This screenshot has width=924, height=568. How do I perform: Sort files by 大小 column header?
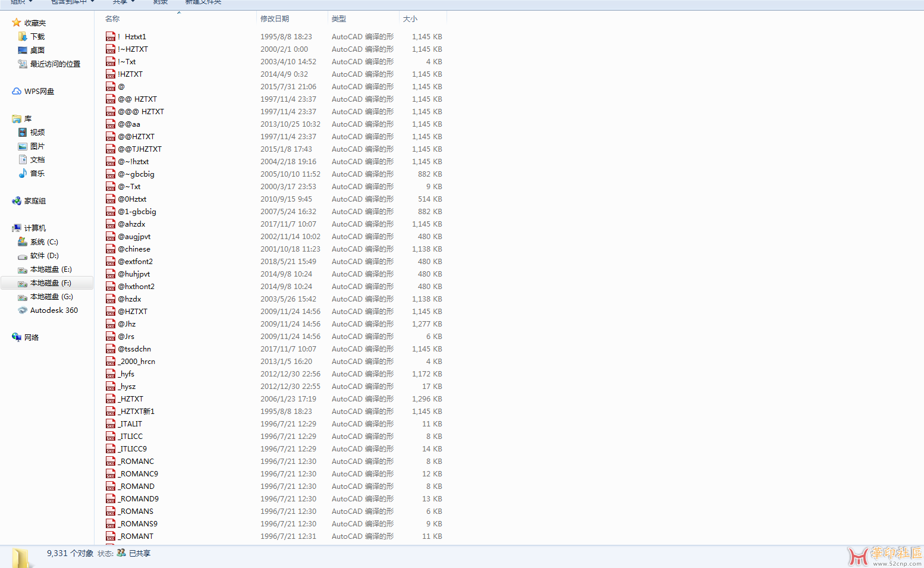(410, 19)
